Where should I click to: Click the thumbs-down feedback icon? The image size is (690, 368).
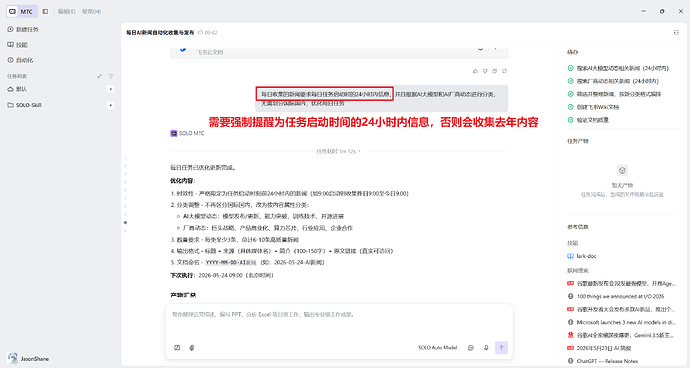[485, 71]
